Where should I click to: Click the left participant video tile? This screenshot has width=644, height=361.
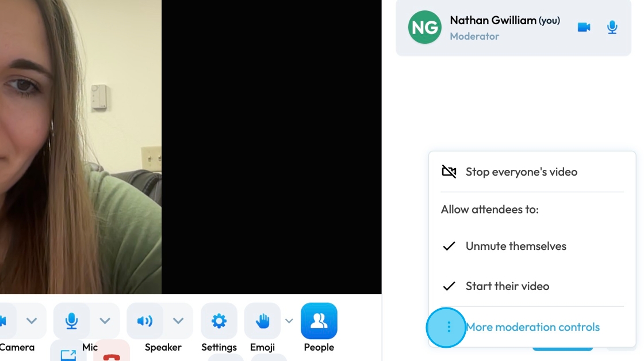[x=80, y=147]
